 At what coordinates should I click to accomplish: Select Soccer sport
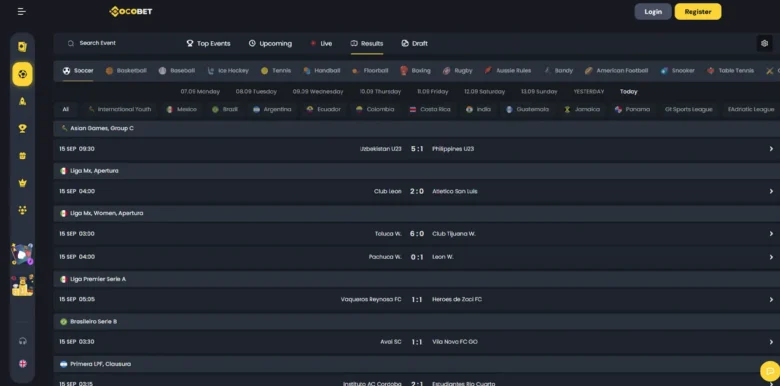click(78, 71)
